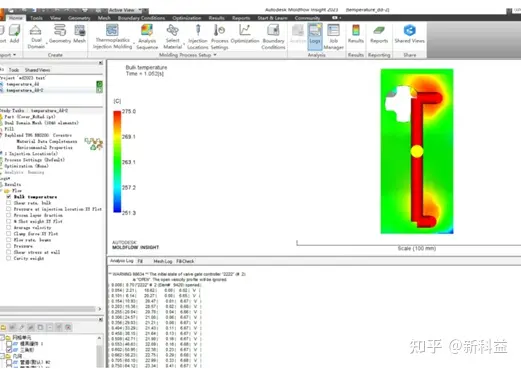The image size is (521, 369).
Task: Open the Community ribbon tab
Action: coord(307,18)
